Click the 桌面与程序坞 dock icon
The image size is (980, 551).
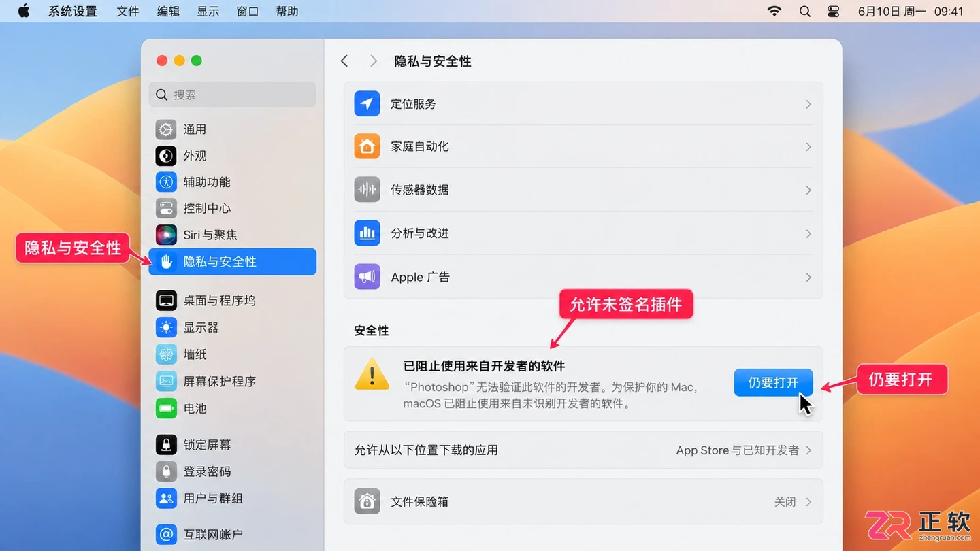[x=166, y=300]
